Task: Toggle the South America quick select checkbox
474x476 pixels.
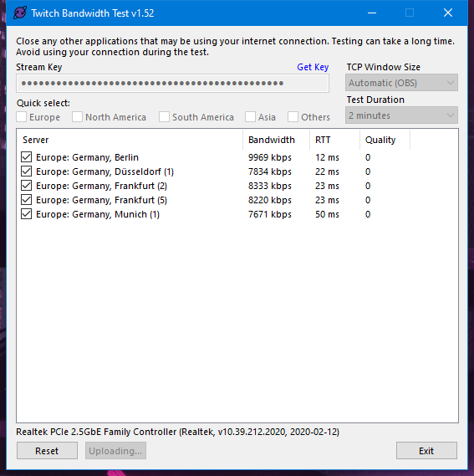Action: coord(164,117)
